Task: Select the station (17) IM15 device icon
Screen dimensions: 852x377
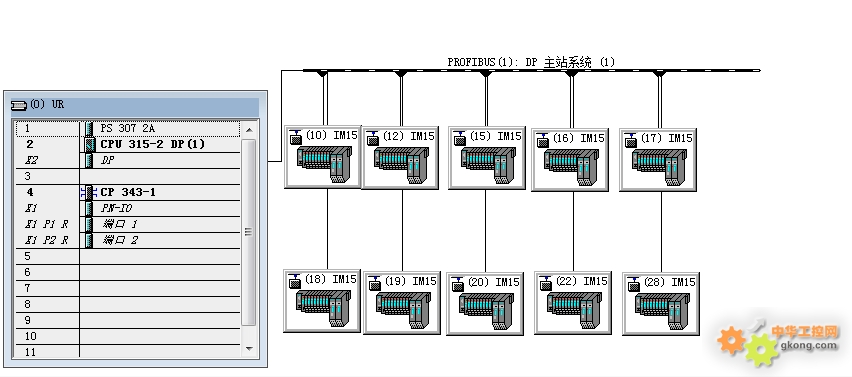Action: (658, 160)
